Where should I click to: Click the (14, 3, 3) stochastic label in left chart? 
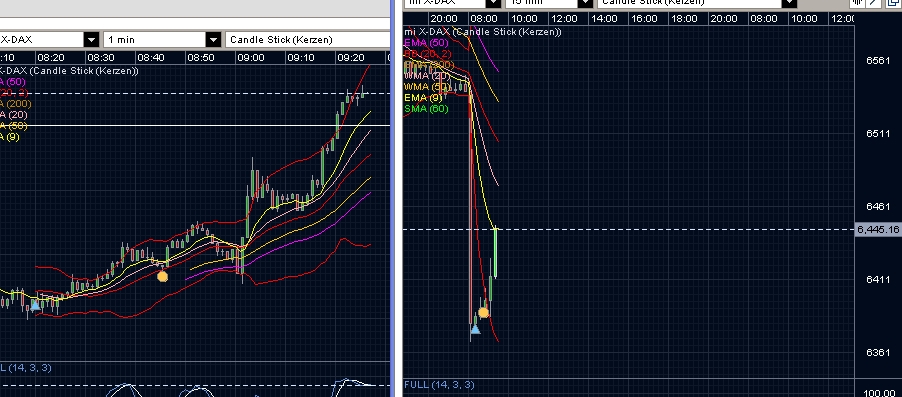[x=26, y=368]
